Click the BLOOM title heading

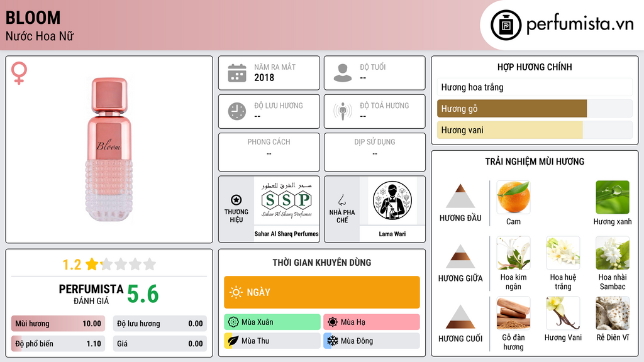click(33, 18)
